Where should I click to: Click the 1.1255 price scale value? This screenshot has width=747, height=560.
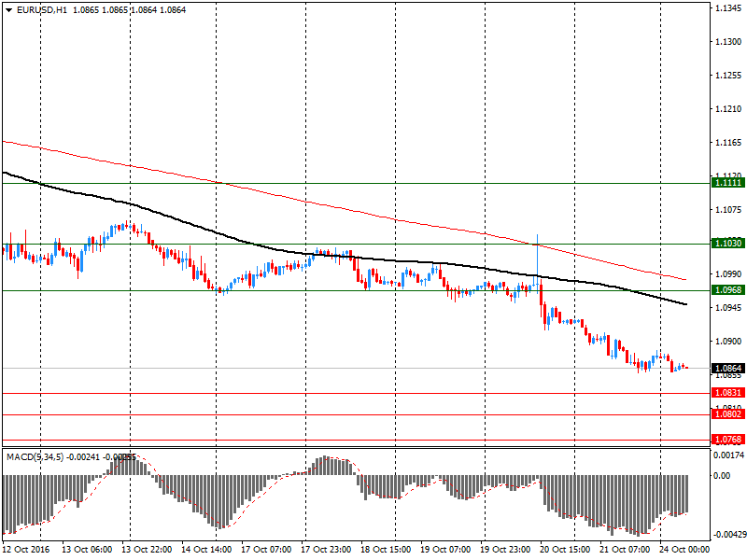[x=728, y=76]
